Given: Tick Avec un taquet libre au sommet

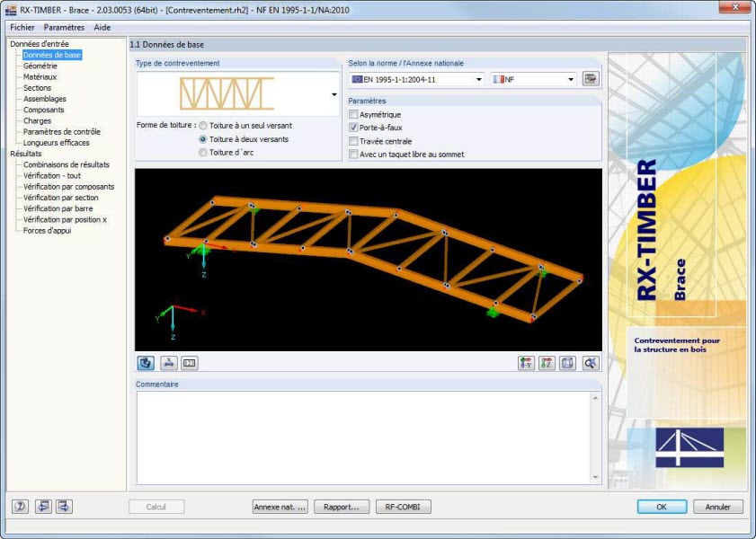Looking at the screenshot, I should coord(353,155).
